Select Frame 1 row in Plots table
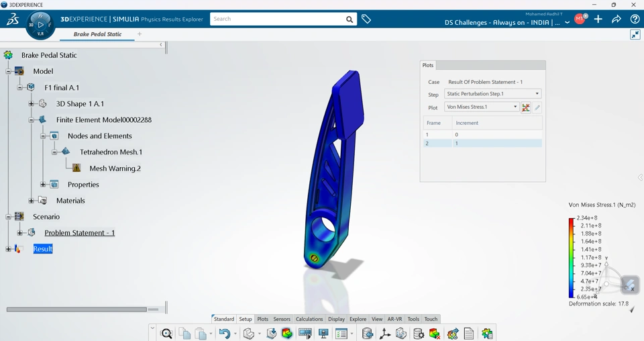The image size is (644, 341). (482, 135)
